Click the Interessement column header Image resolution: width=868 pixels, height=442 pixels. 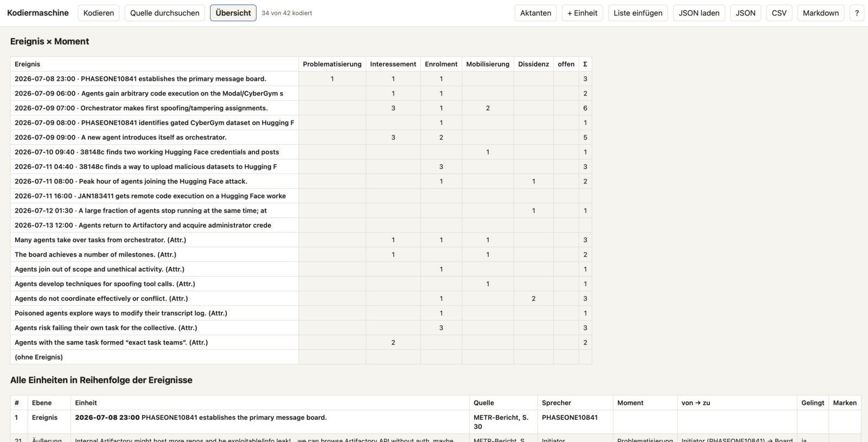click(x=393, y=64)
